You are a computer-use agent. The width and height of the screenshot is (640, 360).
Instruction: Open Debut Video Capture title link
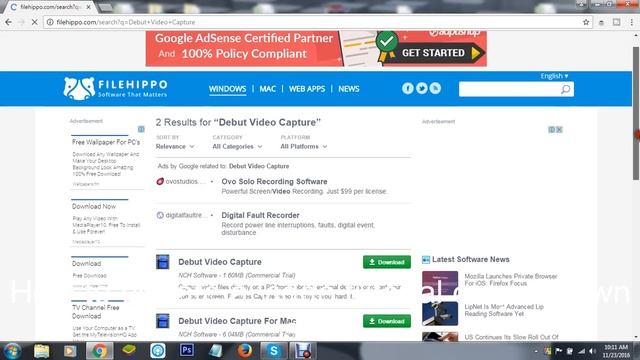[x=220, y=262]
